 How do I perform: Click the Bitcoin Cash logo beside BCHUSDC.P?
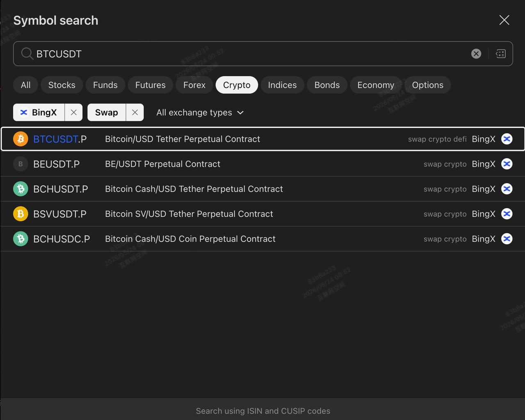(x=21, y=239)
